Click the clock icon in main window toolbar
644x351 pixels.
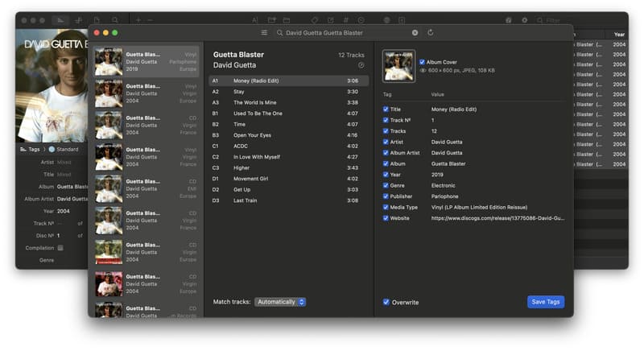361,19
